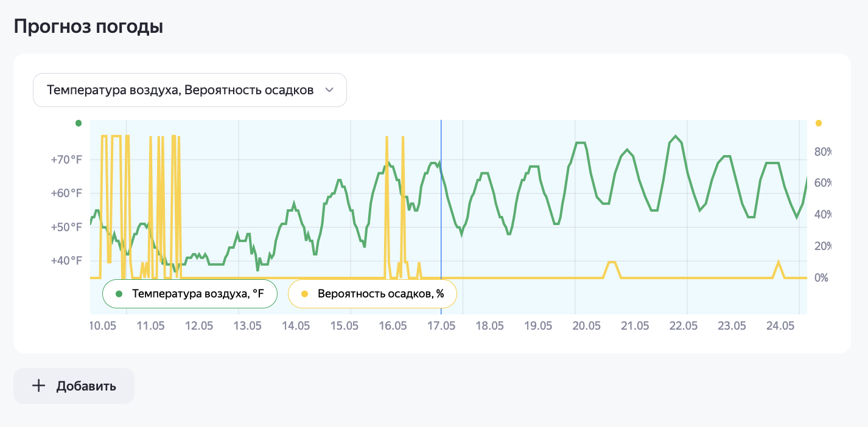Click the +70°F temperature axis label

pyautogui.click(x=66, y=160)
